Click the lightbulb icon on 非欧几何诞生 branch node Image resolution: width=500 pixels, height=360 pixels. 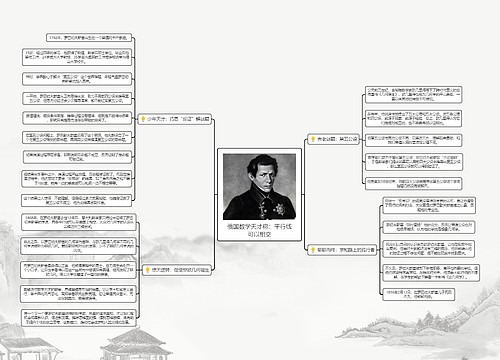click(147, 270)
